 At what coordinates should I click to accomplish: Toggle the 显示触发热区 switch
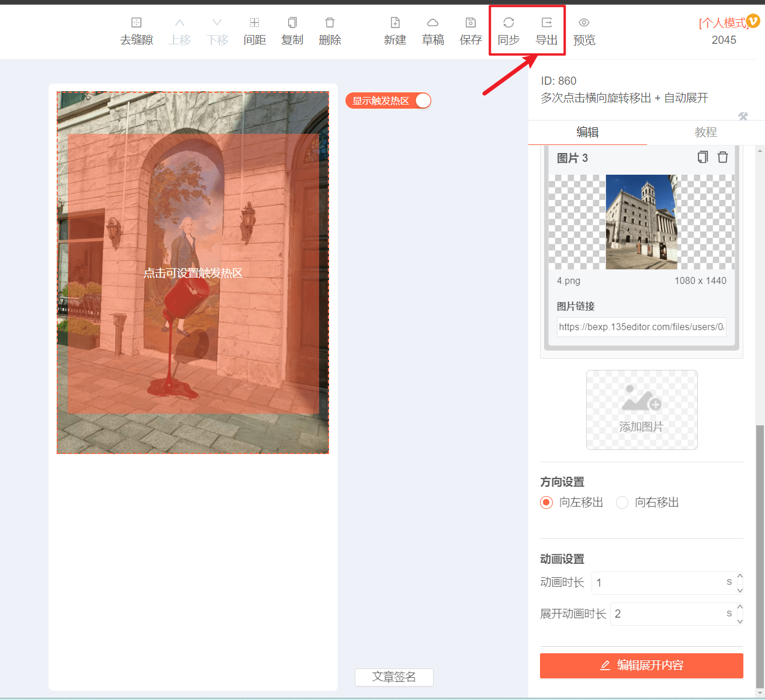click(x=388, y=101)
